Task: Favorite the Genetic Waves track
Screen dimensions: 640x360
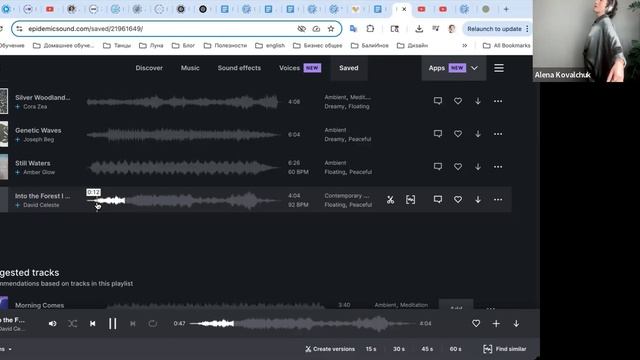Action: click(x=458, y=134)
